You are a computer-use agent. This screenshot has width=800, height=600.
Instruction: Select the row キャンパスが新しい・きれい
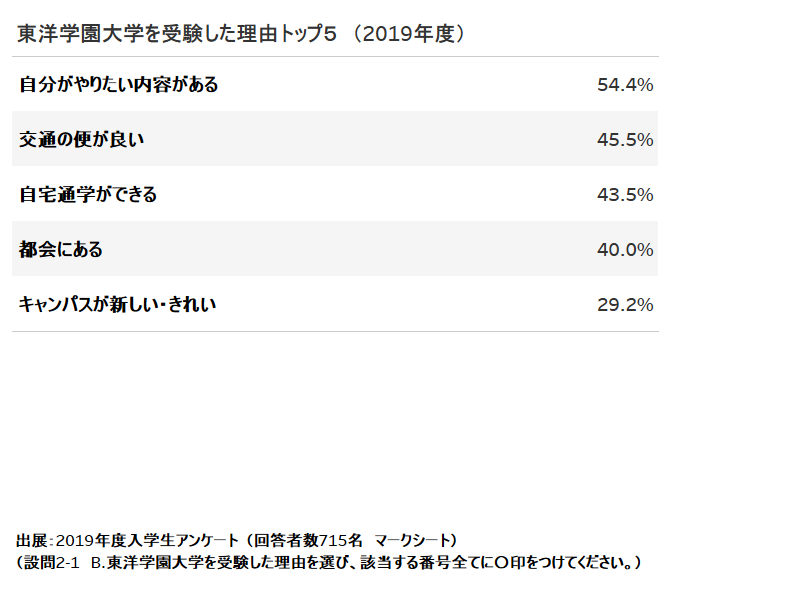pos(335,304)
